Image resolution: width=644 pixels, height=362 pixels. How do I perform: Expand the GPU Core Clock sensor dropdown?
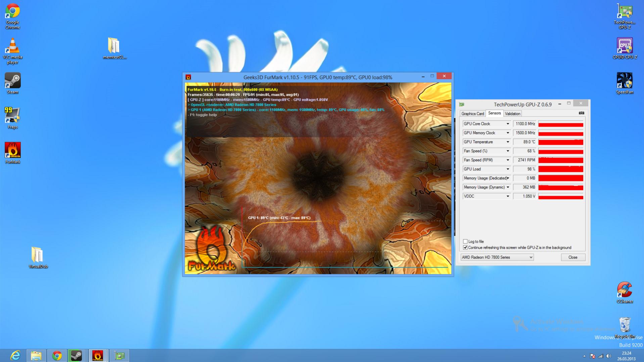508,124
